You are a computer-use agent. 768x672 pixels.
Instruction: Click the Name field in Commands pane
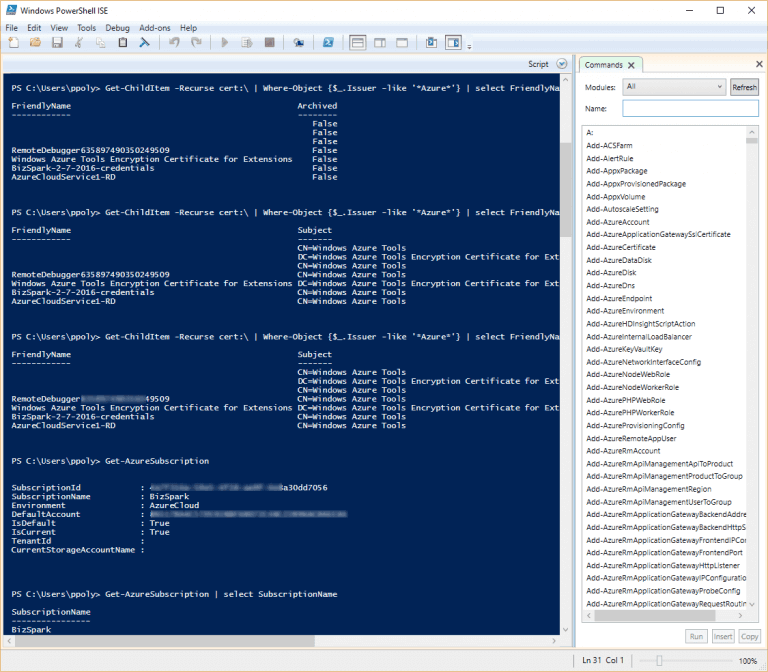tap(689, 108)
